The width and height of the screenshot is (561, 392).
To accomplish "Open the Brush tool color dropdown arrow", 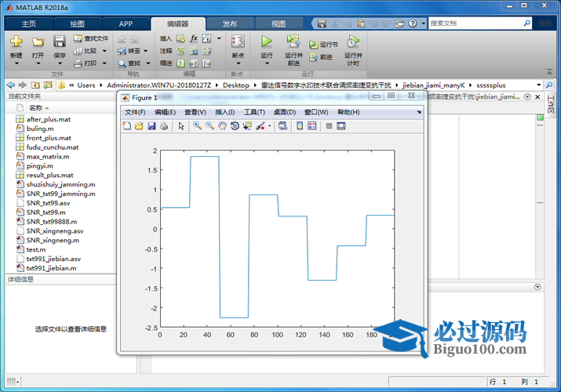I will click(270, 125).
